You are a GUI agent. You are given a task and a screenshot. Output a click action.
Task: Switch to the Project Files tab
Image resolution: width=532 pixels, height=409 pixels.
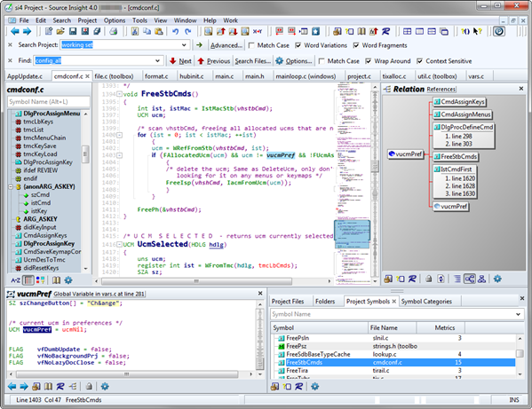[x=288, y=302]
